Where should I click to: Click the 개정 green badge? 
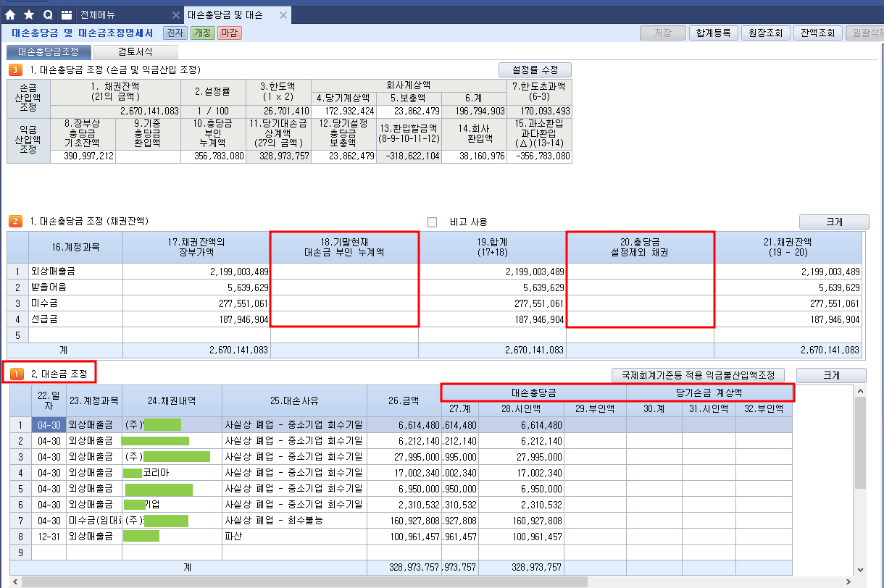point(202,33)
